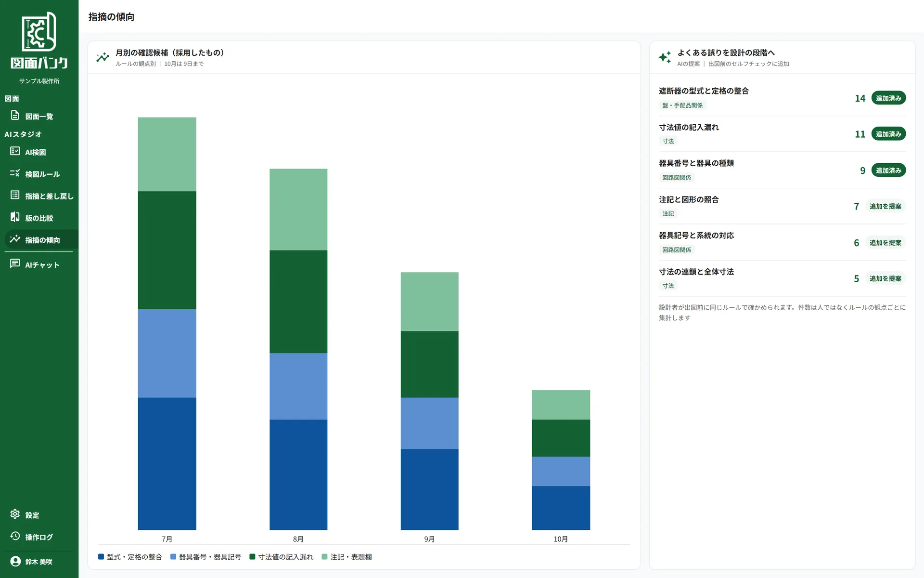Click 追加を提案 for 寸法の連鎖と全体寸法
The width and height of the screenshot is (924, 578).
885,278
